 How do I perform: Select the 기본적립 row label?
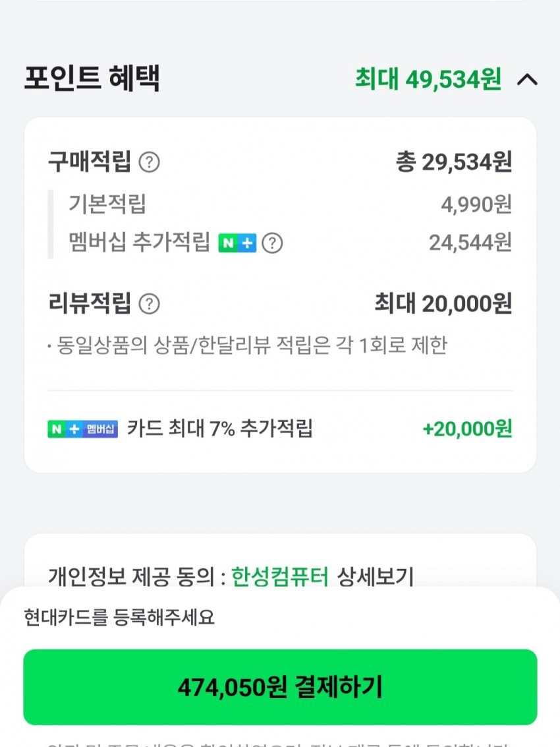107,204
